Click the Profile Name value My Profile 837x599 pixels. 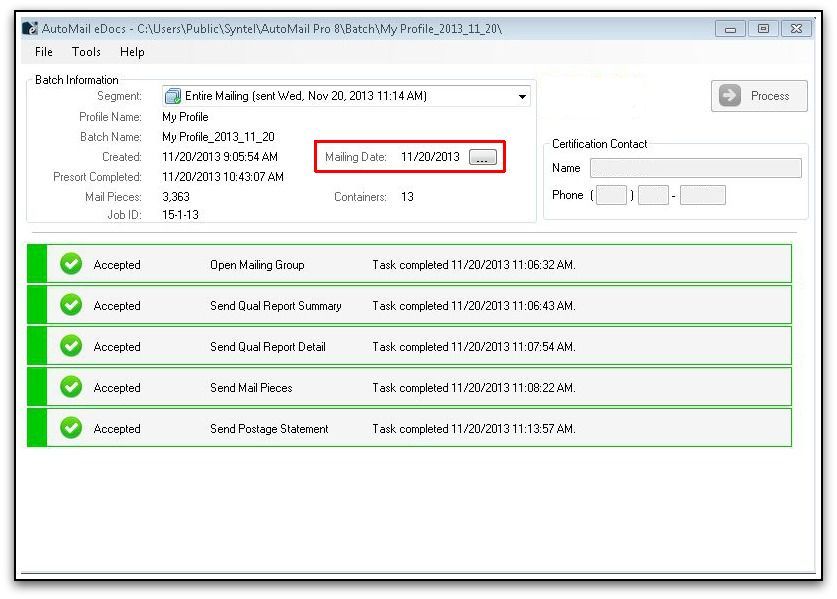tap(185, 117)
